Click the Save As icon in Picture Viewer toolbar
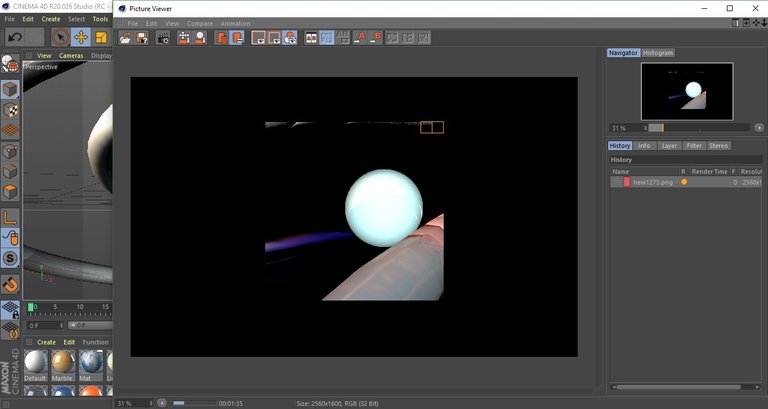The width and height of the screenshot is (768, 409). pyautogui.click(x=142, y=38)
